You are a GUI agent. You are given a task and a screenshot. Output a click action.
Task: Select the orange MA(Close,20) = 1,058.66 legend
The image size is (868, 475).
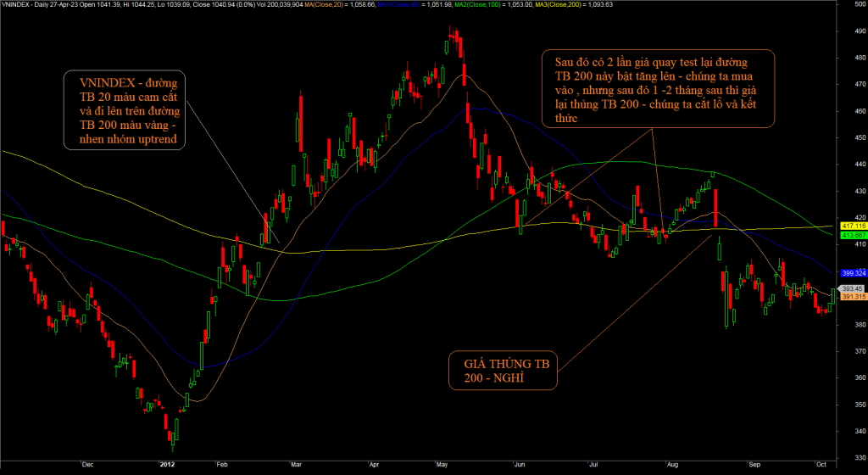(341, 4)
